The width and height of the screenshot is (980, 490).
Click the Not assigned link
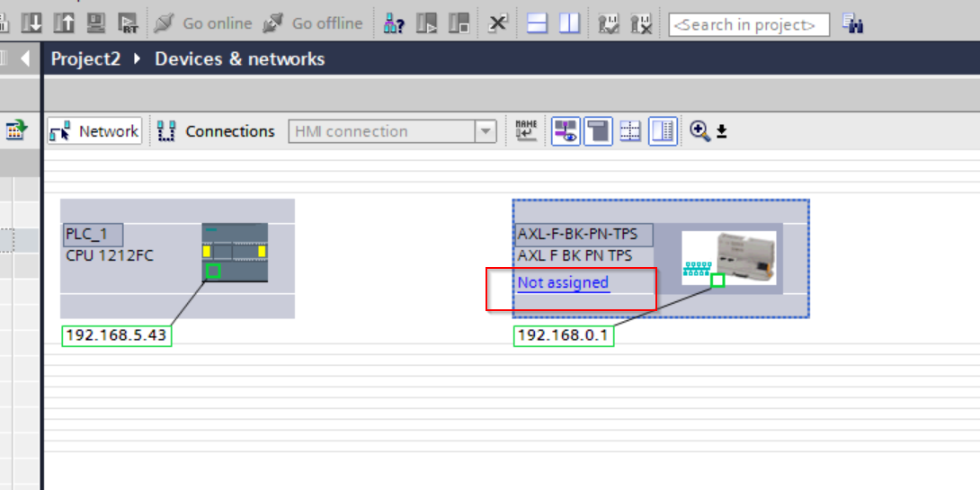pos(563,282)
